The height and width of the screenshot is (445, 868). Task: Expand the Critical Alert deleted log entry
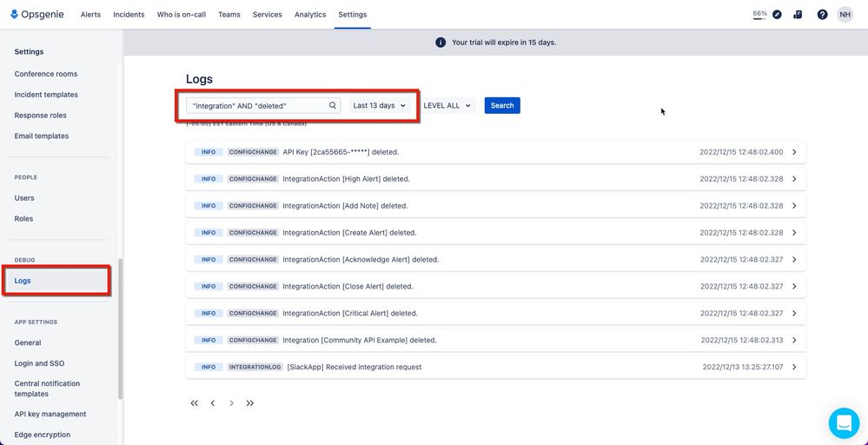point(794,313)
